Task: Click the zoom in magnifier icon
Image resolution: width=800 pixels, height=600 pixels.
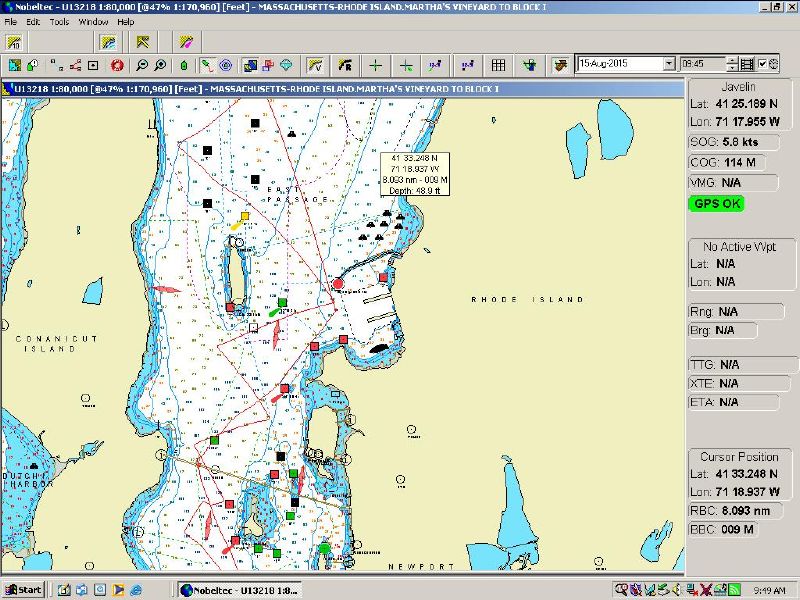Action: click(x=161, y=65)
